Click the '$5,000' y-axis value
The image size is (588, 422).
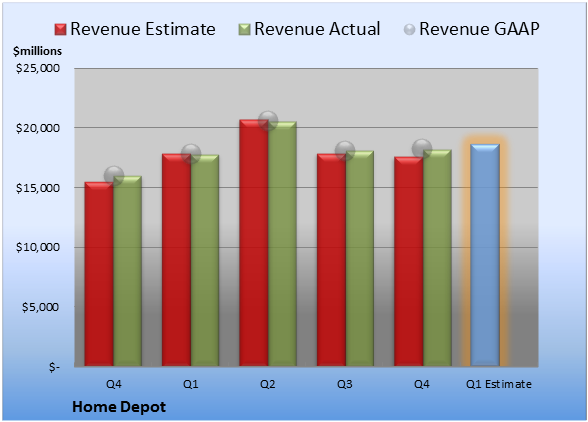40,307
